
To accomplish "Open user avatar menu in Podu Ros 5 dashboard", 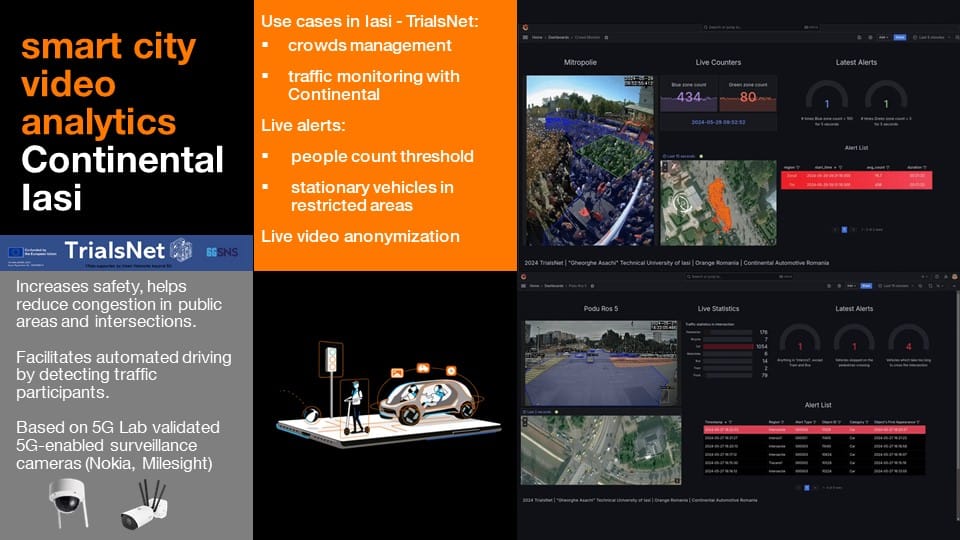I will click(954, 277).
